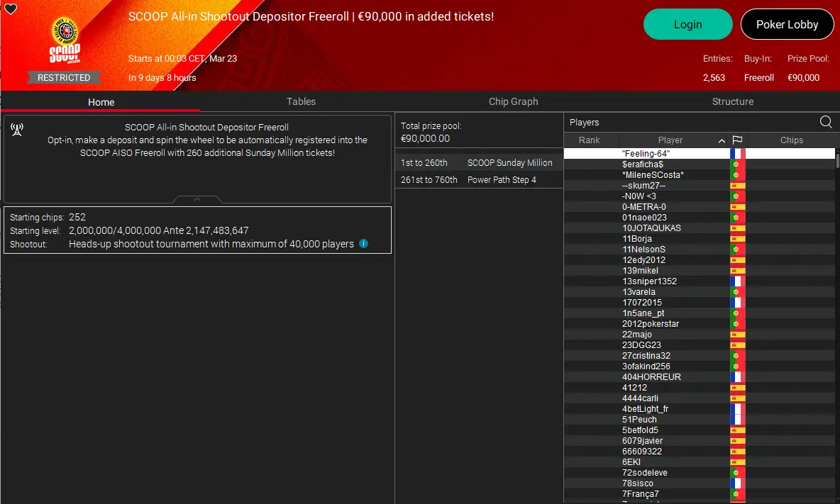Click the starting chips value 252
This screenshot has height=504, width=840.
pyautogui.click(x=77, y=217)
